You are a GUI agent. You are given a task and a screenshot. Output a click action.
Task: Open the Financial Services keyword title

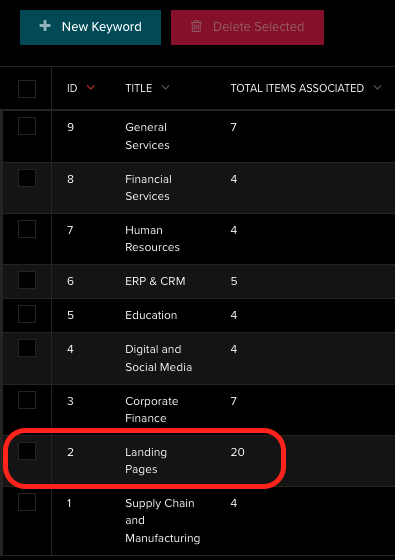[148, 188]
